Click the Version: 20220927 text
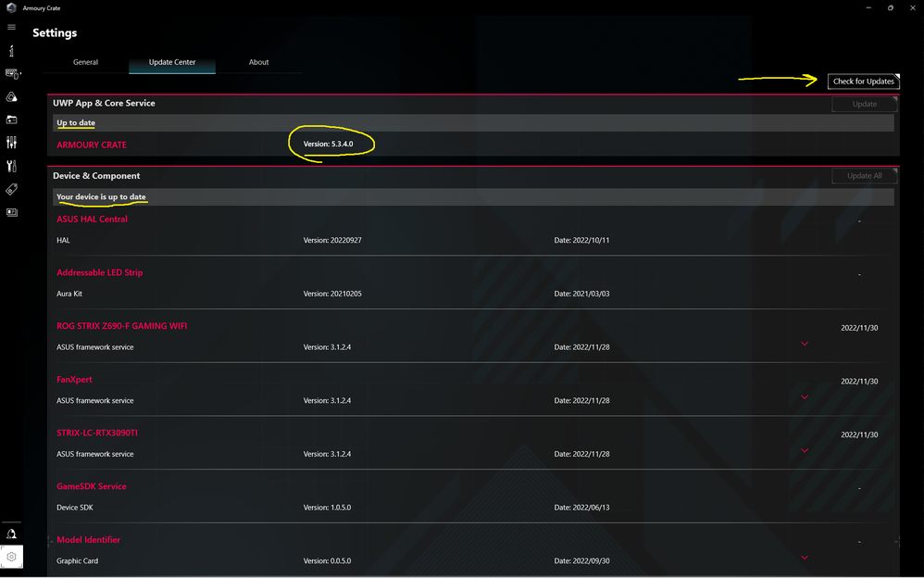This screenshot has height=578, width=924. pos(332,240)
